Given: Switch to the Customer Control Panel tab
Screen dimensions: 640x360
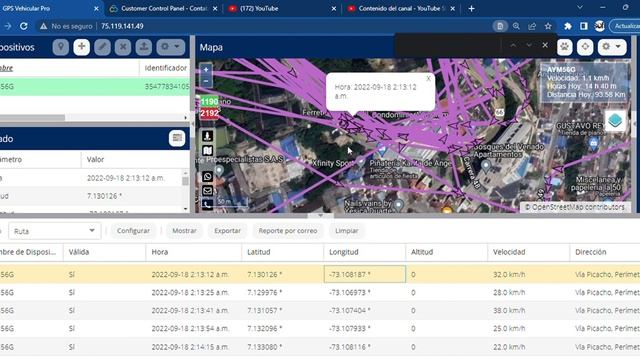Looking at the screenshot, I should tap(163, 8).
